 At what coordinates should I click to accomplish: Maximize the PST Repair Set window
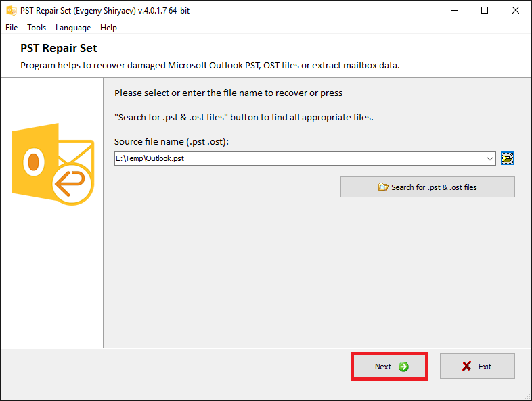[x=485, y=11]
